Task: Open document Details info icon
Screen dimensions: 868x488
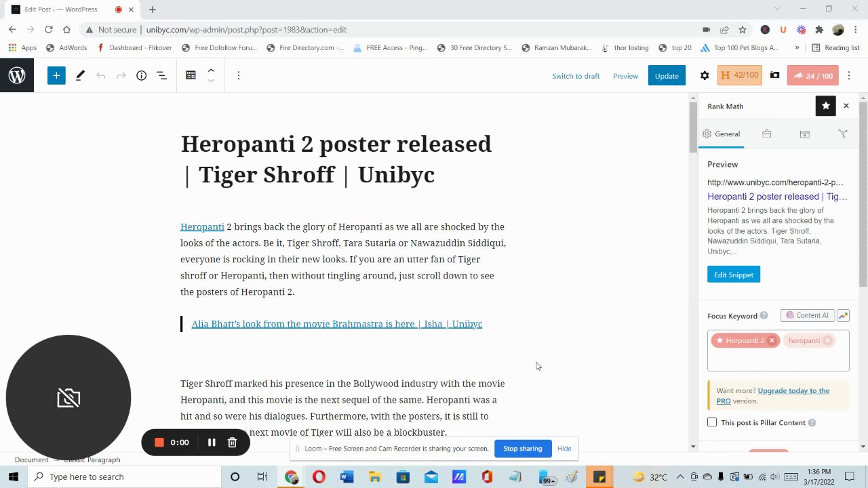Action: 141,75
